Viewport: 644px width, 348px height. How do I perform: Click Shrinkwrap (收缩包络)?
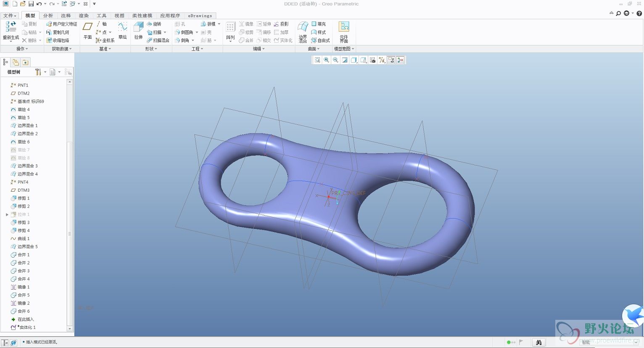click(58, 40)
